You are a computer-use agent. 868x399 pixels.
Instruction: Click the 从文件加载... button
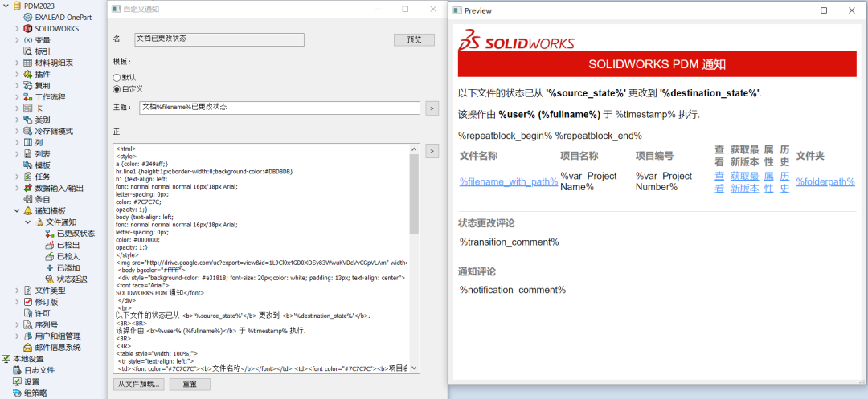click(x=139, y=385)
